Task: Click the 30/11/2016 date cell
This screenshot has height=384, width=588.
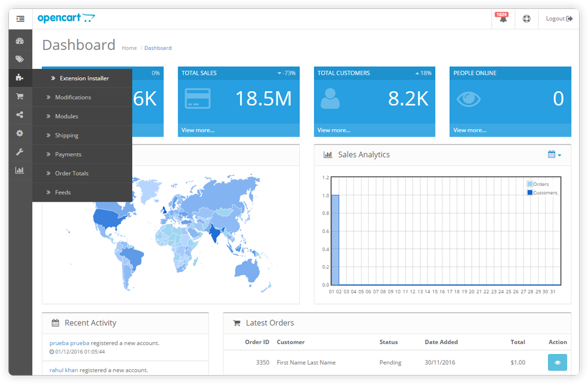Action: (x=440, y=362)
